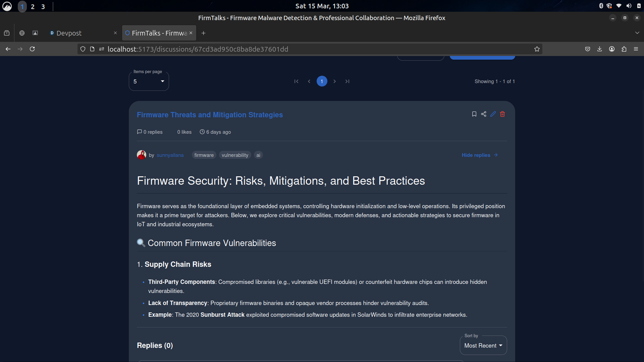Delete the discussion using the trash icon
The height and width of the screenshot is (362, 644).
[x=502, y=114]
